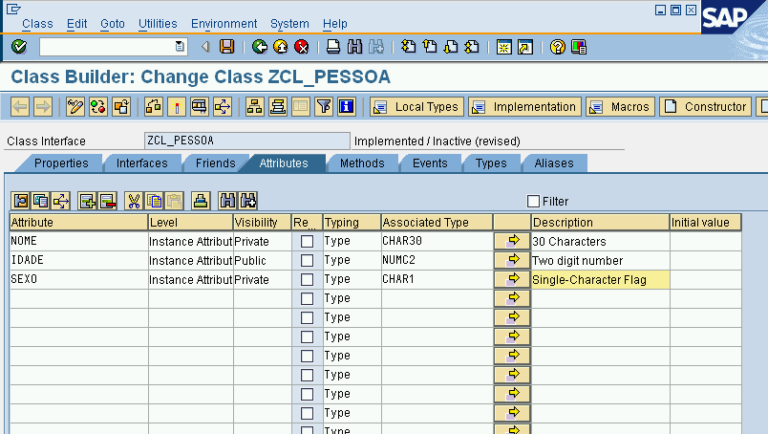Viewport: 768px width, 434px height.
Task: Click the Visibility cell of the IDADE attribute
Action: coord(261,260)
